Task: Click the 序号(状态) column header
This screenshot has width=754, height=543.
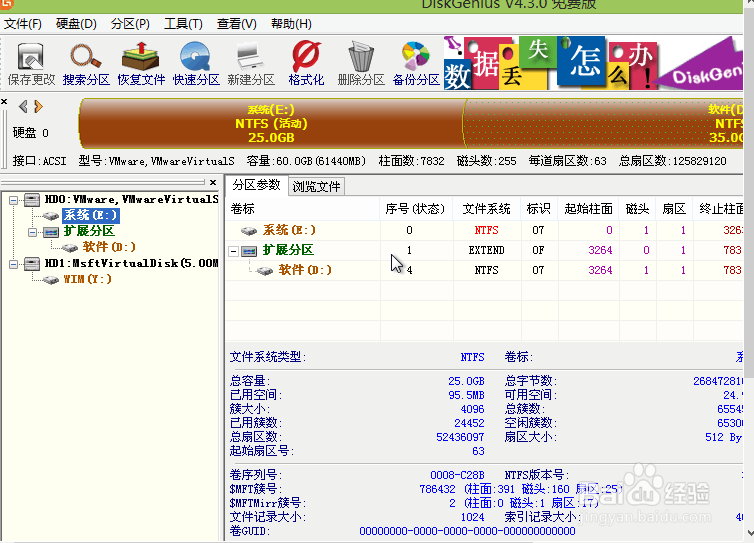Action: (416, 209)
